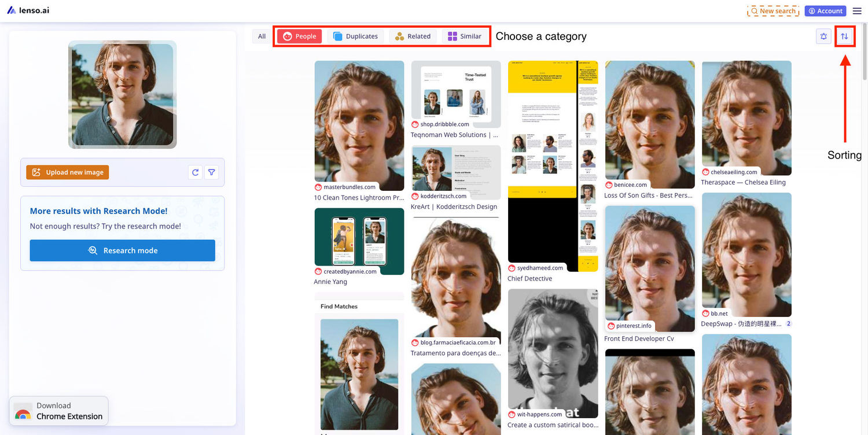Switch to Duplicates category
Screen dimensions: 868x435
click(x=355, y=36)
